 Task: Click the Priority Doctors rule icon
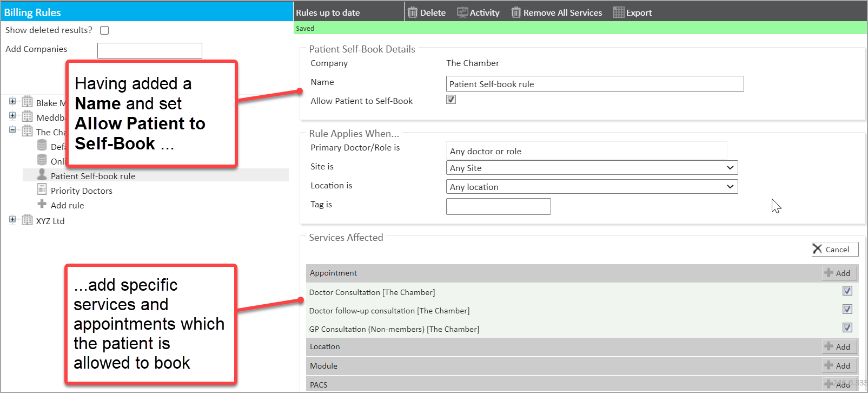42,189
